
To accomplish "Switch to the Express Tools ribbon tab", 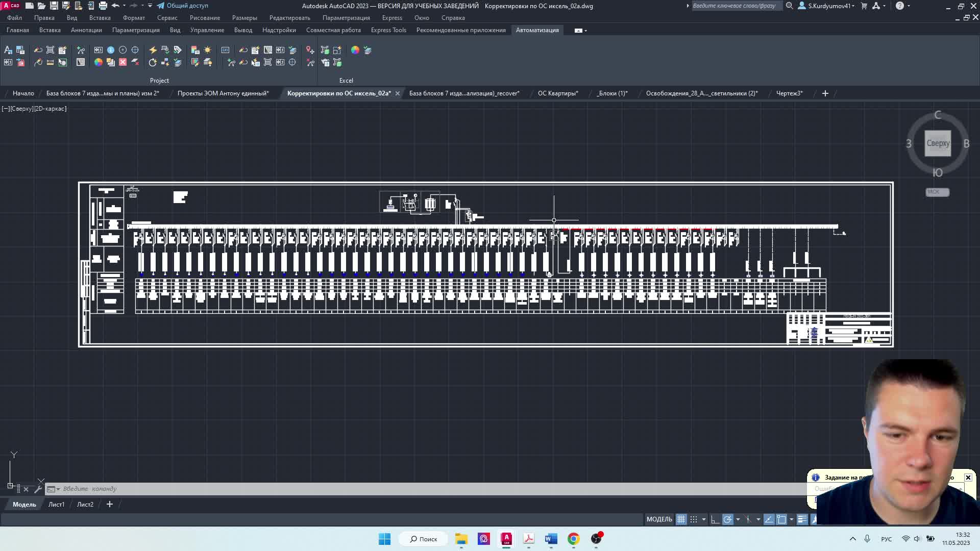I will click(388, 30).
